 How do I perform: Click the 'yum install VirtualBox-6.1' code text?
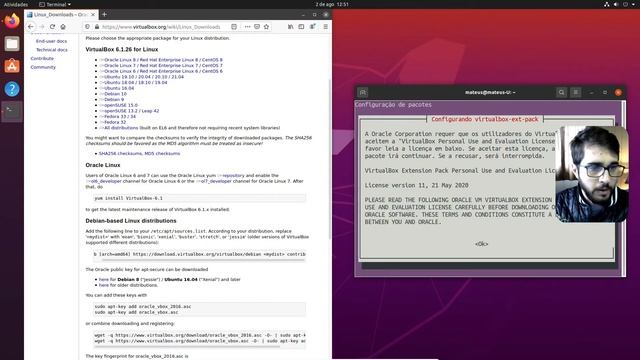129,198
